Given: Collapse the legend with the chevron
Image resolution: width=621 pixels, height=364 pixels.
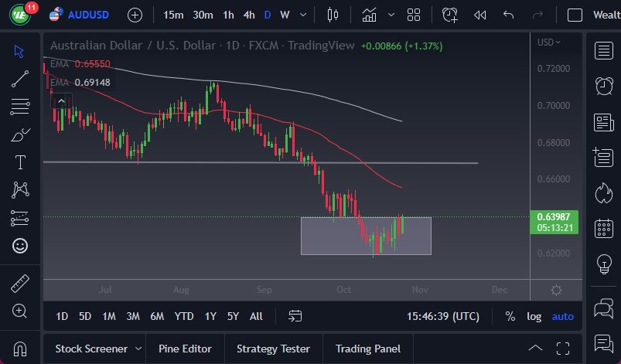Looking at the screenshot, I should [x=60, y=100].
